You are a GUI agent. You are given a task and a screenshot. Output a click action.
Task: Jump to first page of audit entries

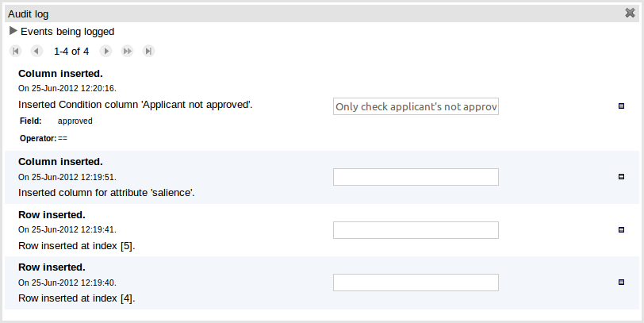point(16,51)
